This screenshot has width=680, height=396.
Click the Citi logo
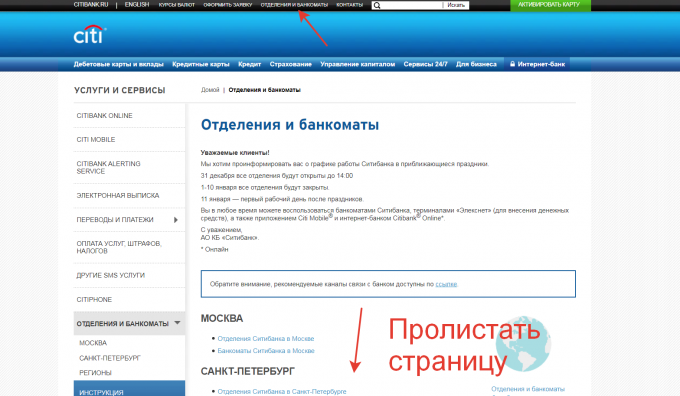[x=90, y=35]
